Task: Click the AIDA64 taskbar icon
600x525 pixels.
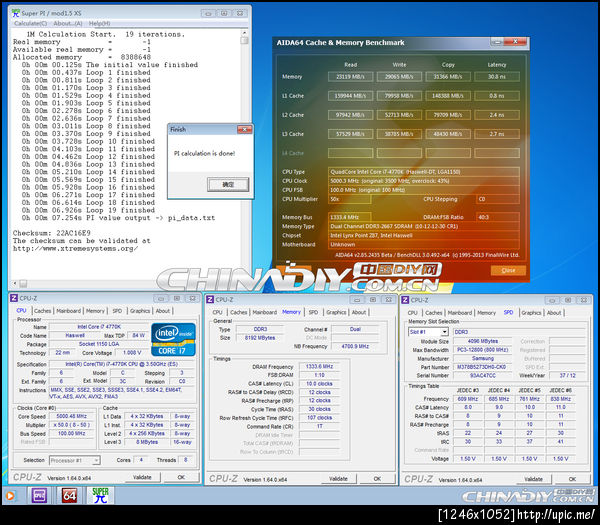Action: (x=69, y=496)
